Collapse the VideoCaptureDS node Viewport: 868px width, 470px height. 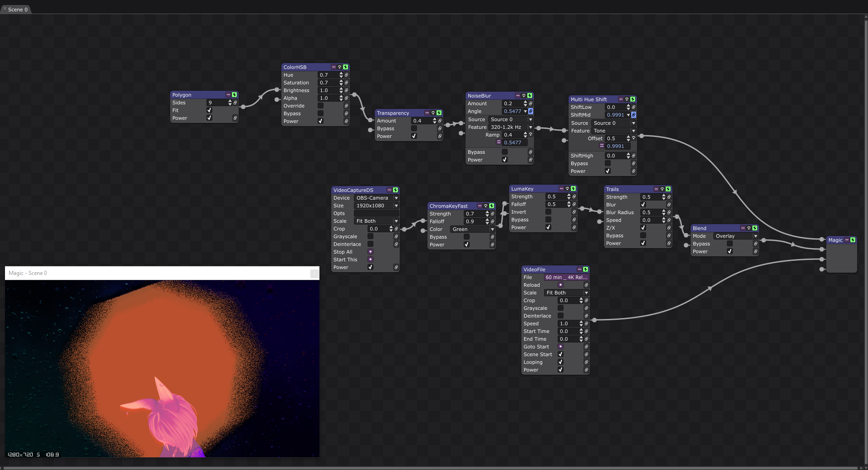coord(389,190)
